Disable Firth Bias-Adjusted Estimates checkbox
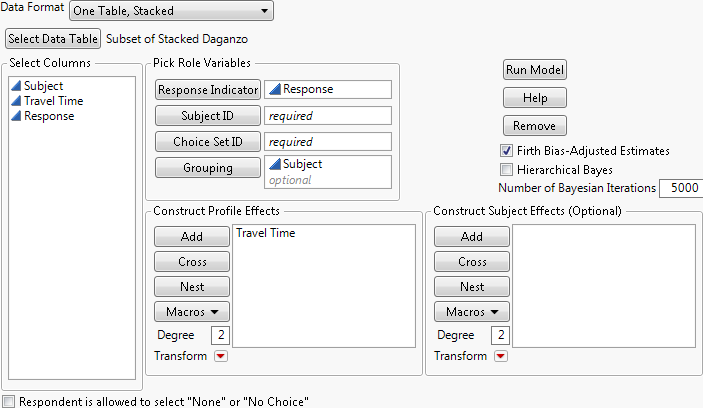Image resolution: width=703 pixels, height=408 pixels. pos(508,151)
